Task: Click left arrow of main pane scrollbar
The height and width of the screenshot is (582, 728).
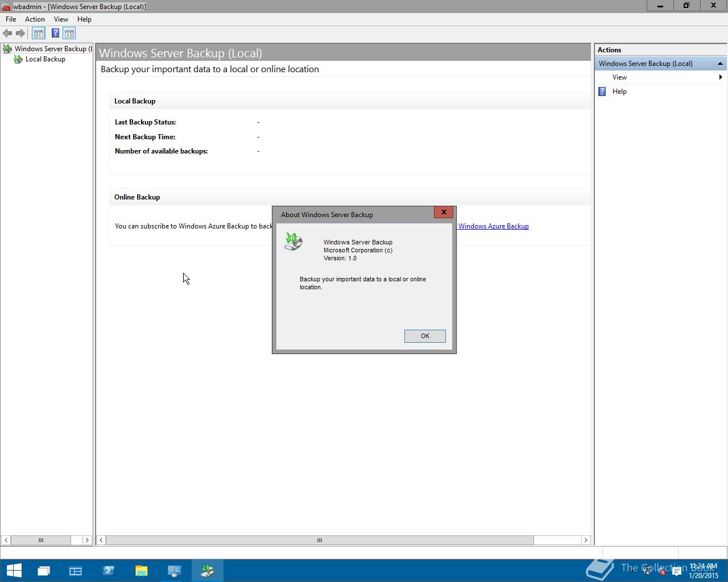Action: (x=101, y=540)
